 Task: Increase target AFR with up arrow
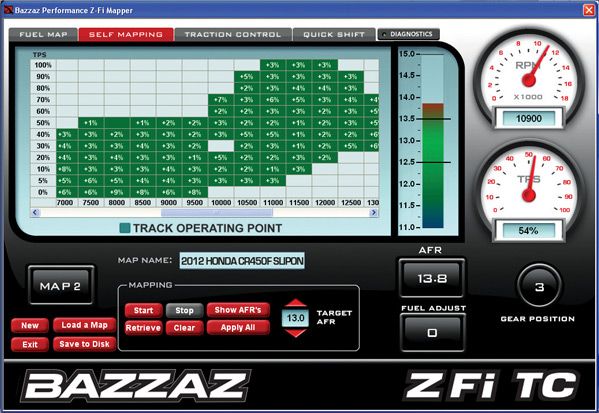click(x=296, y=303)
